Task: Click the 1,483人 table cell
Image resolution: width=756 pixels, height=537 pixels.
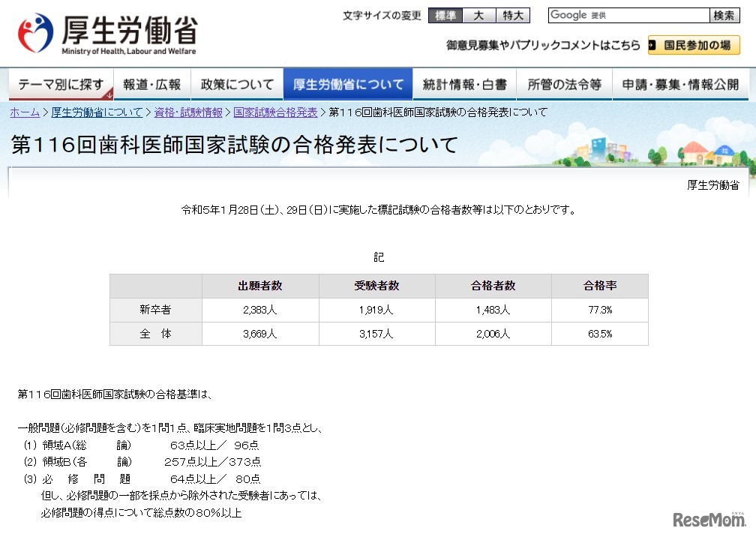Action: (493, 310)
